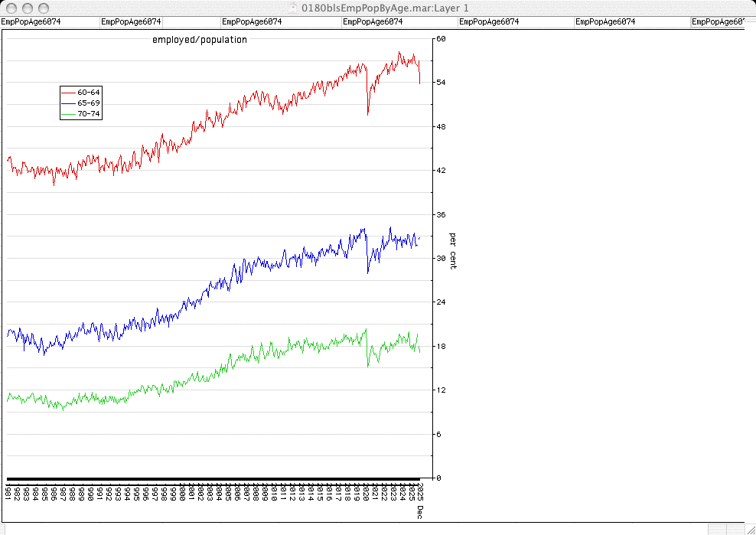Click the window resize grip in the corner
Screen dimensions: 756x535
pyautogui.click(x=749, y=529)
